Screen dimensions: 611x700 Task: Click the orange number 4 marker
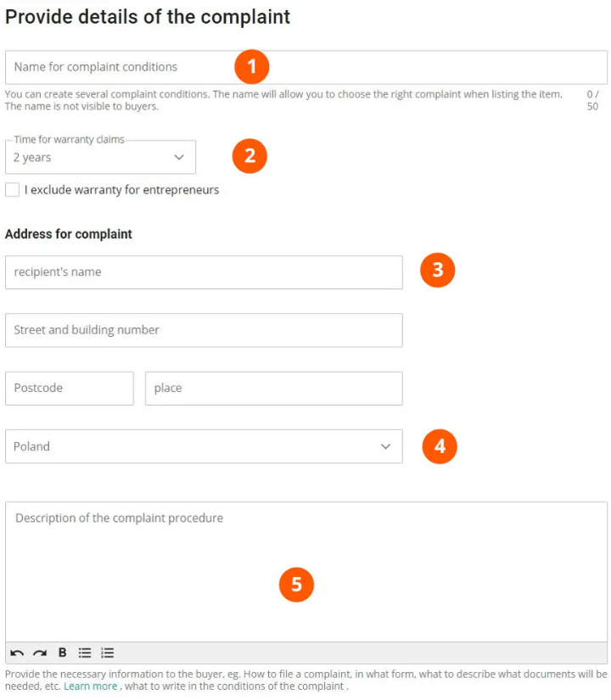440,445
